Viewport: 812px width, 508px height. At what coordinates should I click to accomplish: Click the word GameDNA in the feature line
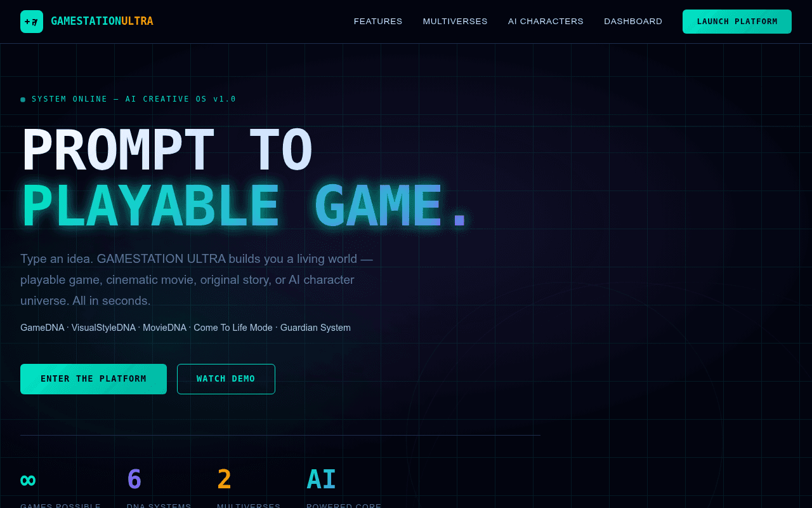point(42,328)
